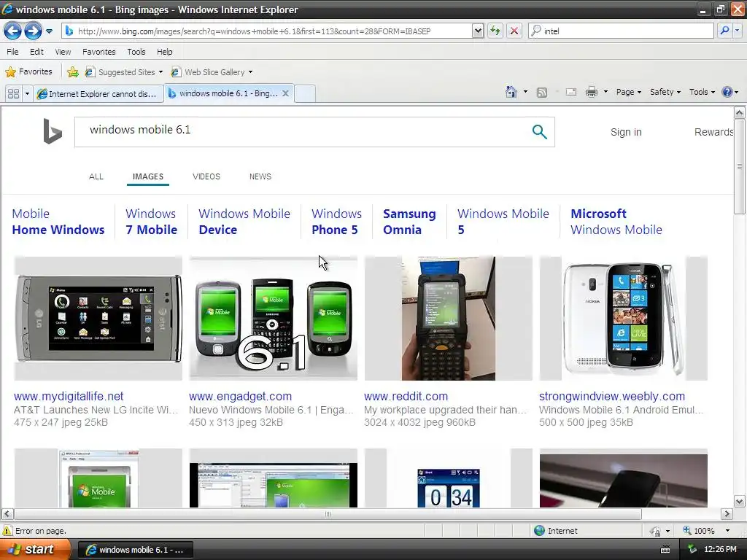Open the File menu
The width and height of the screenshot is (747, 560).
tap(13, 52)
